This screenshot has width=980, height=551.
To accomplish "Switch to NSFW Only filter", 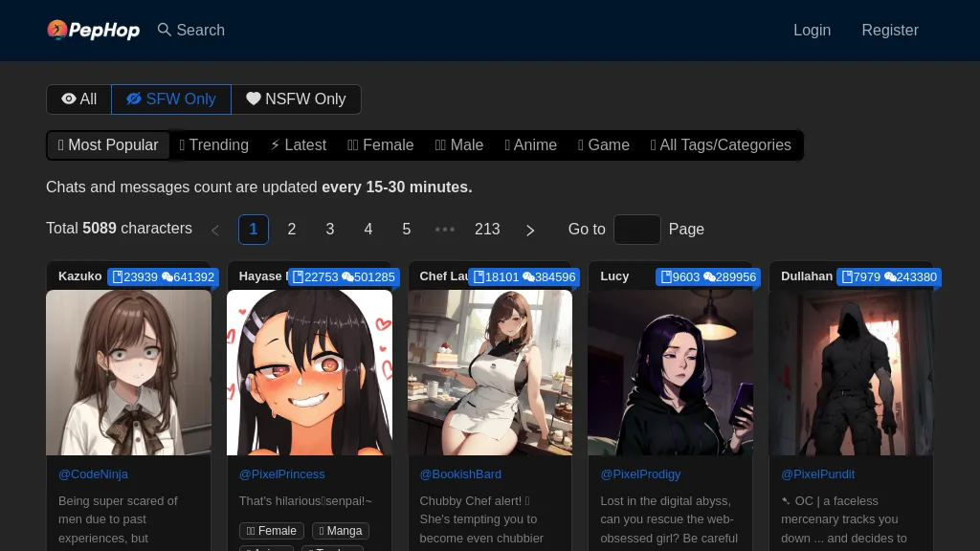I will 296,99.
